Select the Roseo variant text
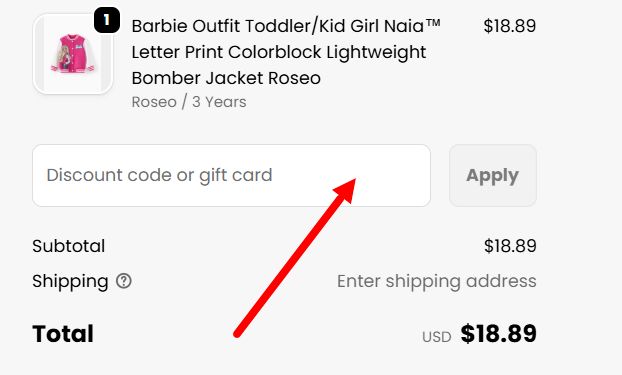 coord(154,102)
